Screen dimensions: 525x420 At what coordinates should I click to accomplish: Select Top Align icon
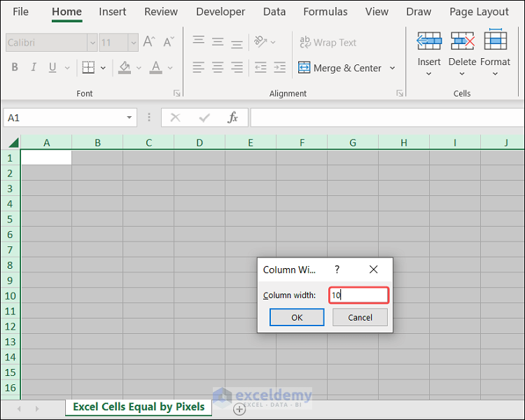pos(199,41)
